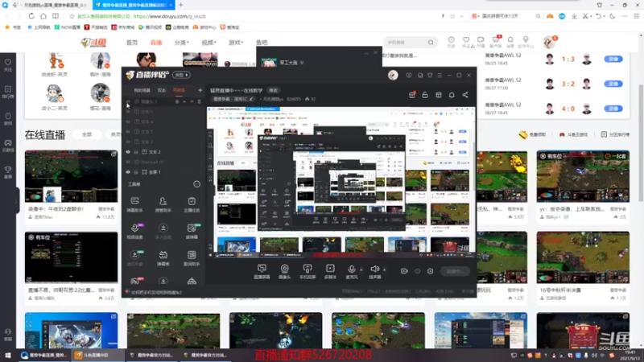
Task: Open the 视频连麦 video co-stream tool
Action: [134, 231]
